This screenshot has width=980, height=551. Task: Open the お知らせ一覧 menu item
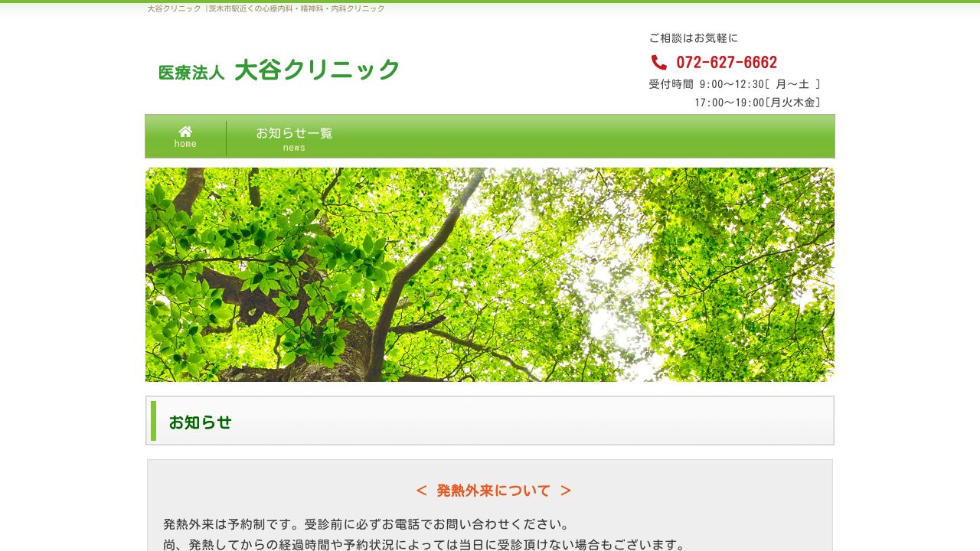tap(294, 133)
